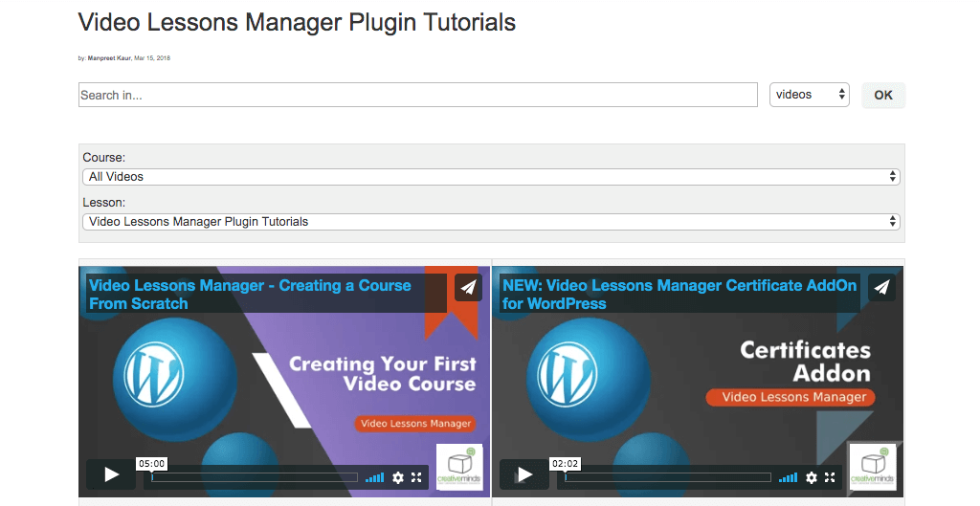Open settings gear on Certificate AddOn video
980x506 pixels.
812,478
